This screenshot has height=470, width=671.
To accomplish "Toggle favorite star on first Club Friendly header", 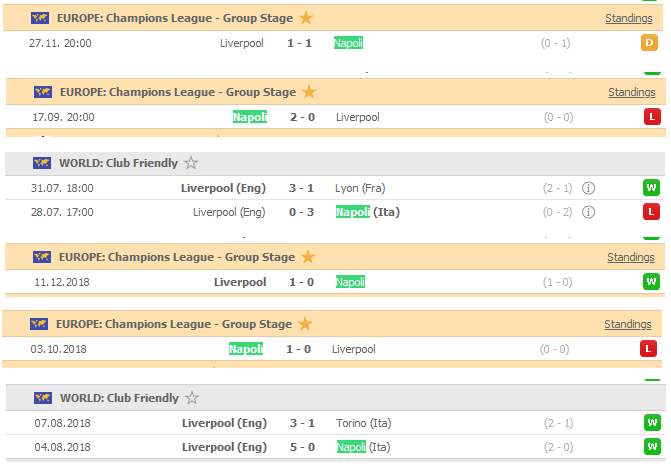I will pos(191,163).
